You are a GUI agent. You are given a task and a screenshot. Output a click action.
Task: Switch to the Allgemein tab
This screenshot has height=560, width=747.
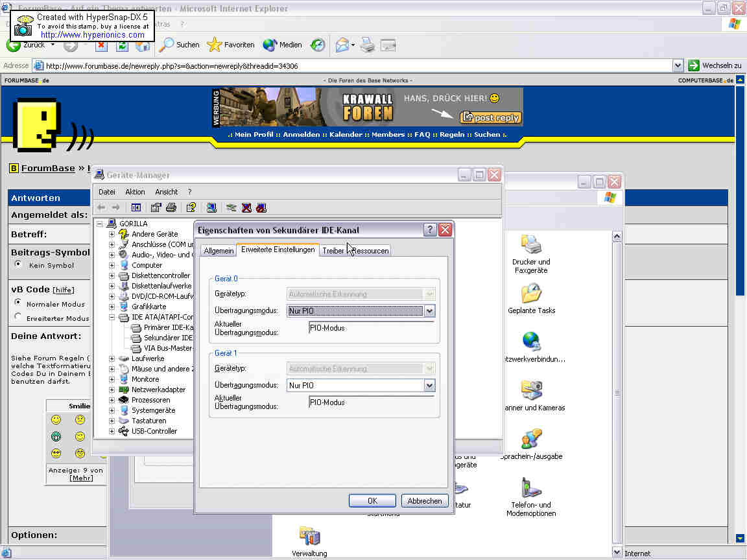[x=219, y=251]
